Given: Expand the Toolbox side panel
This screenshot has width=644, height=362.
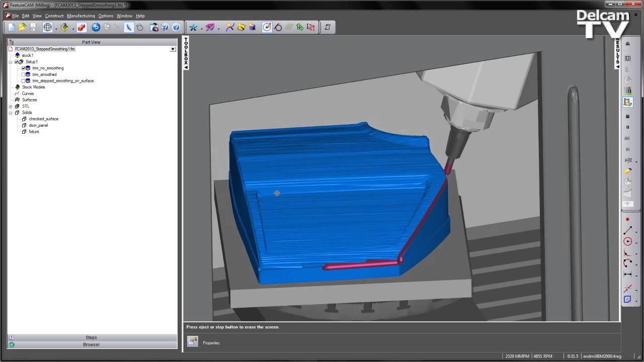Looking at the screenshot, I should point(186,53).
